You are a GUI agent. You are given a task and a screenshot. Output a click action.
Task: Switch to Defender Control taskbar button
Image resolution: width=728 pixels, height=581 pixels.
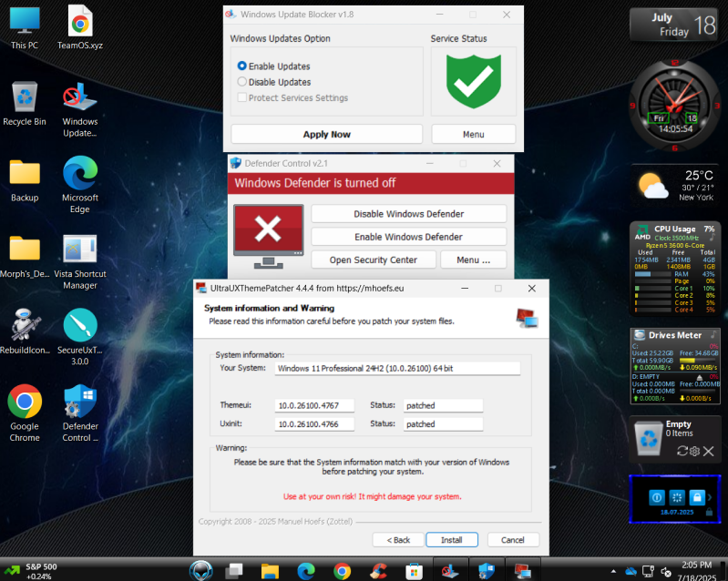tap(487, 571)
